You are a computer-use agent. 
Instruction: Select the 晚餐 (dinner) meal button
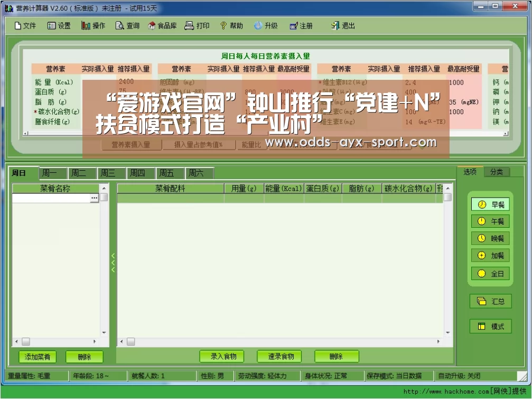490,238
